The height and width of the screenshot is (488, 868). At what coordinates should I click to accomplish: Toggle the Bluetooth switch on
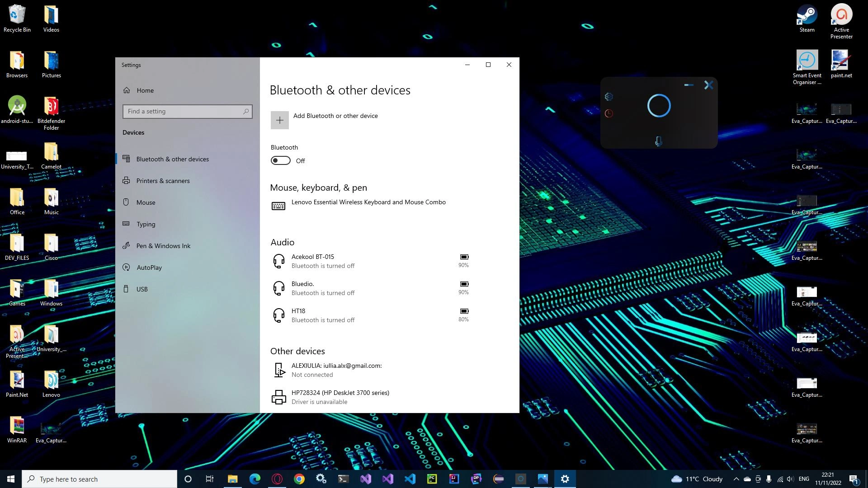280,161
